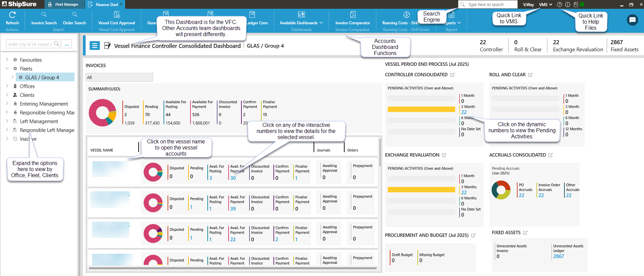The width and height of the screenshot is (644, 276).
Task: Click the 2867 Unrecorded Assets Ledger number
Action: (x=558, y=256)
